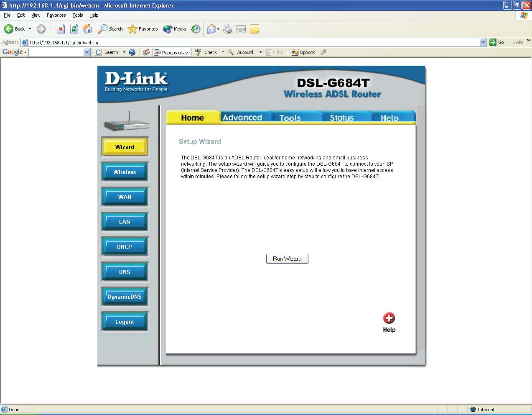
Task: Click the D-Link logo
Action: coord(136,82)
